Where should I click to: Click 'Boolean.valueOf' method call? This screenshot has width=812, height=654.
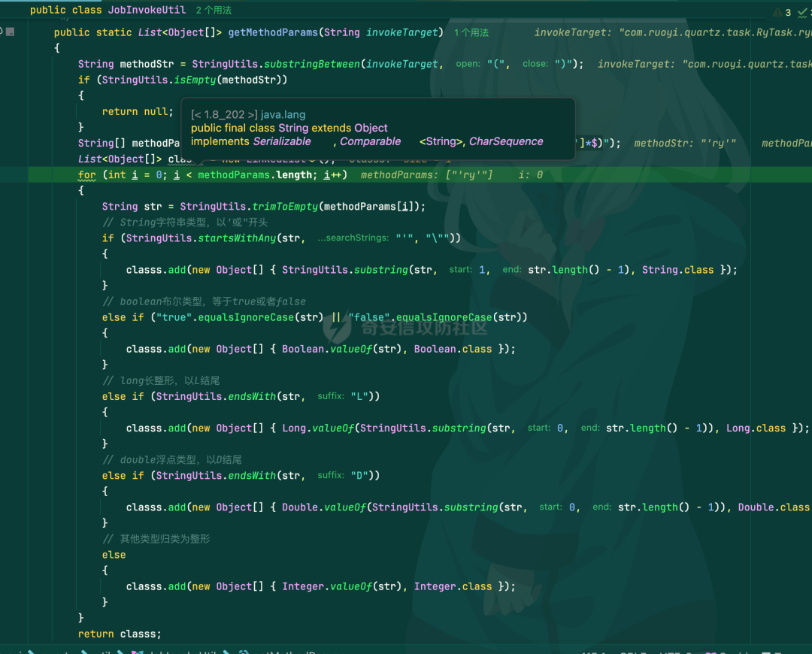pos(327,349)
